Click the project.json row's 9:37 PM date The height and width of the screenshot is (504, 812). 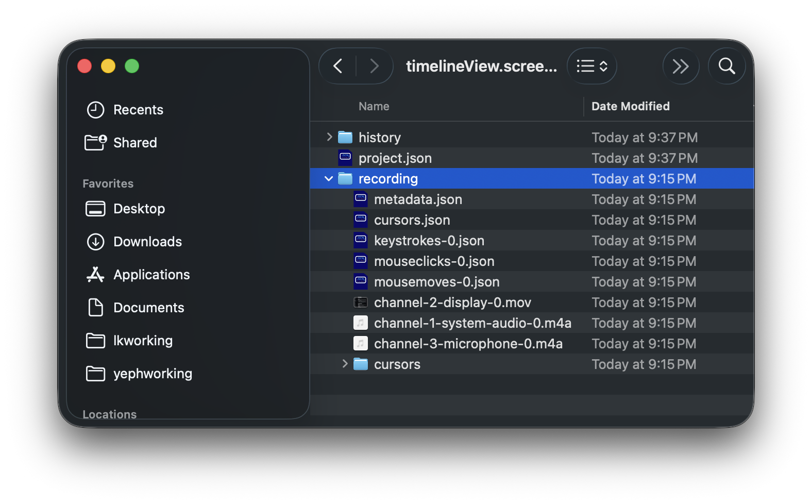[645, 158]
